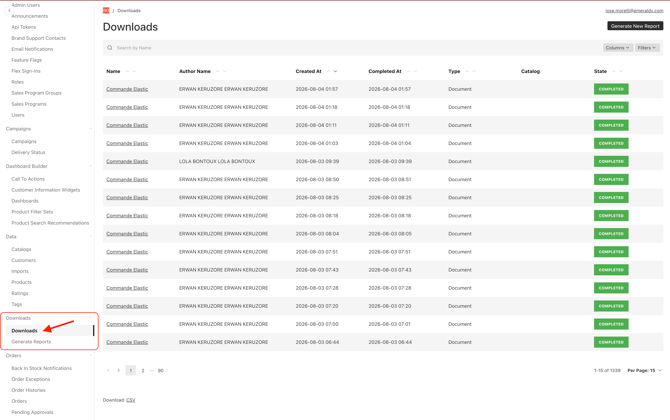The image size is (670, 420).
Task: Download the CSV link
Action: click(131, 400)
